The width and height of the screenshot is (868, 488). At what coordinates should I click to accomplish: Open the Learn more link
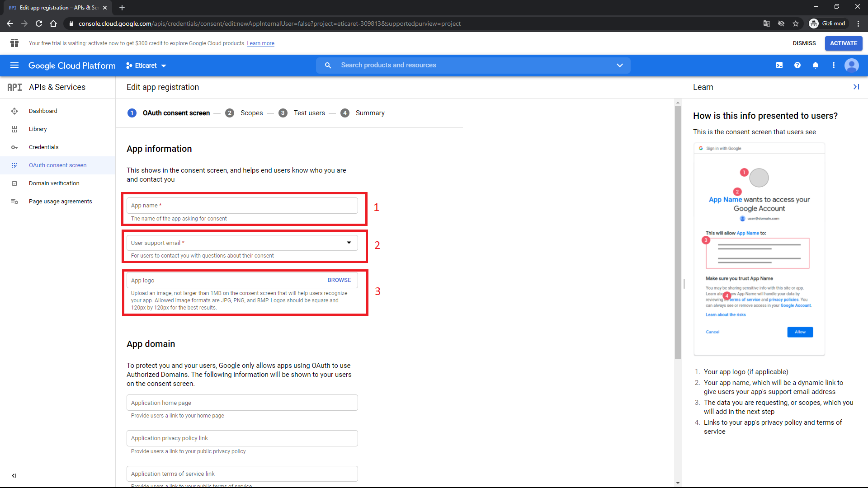click(x=260, y=43)
